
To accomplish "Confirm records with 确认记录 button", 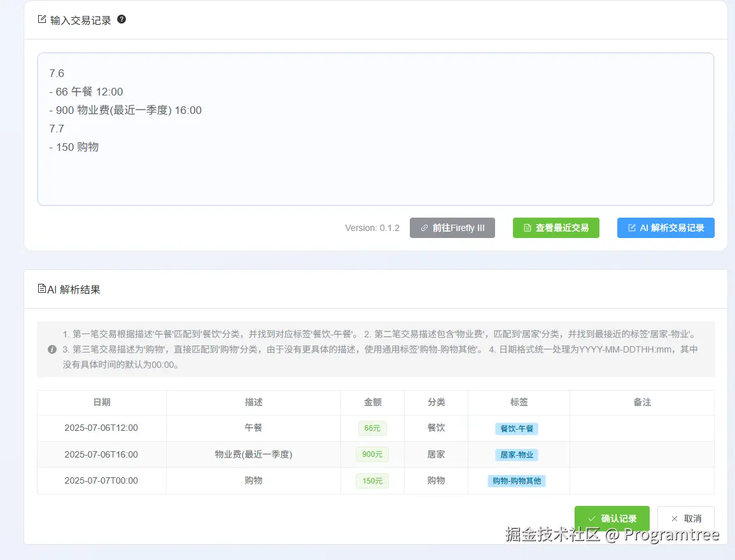I will [x=612, y=518].
